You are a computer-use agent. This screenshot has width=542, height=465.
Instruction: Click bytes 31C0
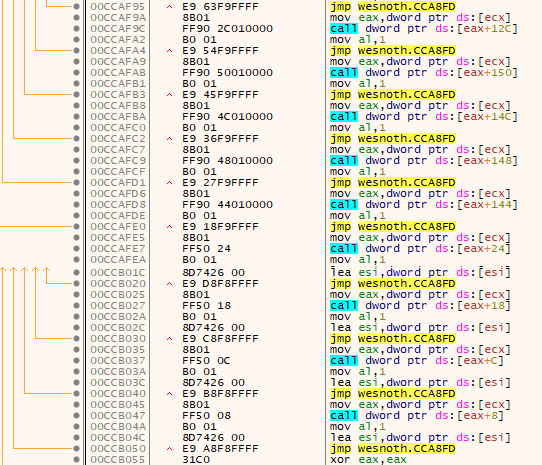pyautogui.click(x=196, y=459)
